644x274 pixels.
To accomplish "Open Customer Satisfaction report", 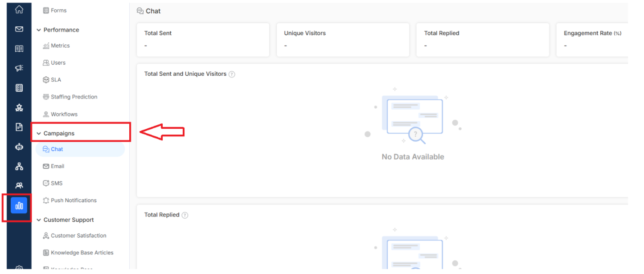I will pyautogui.click(x=74, y=236).
